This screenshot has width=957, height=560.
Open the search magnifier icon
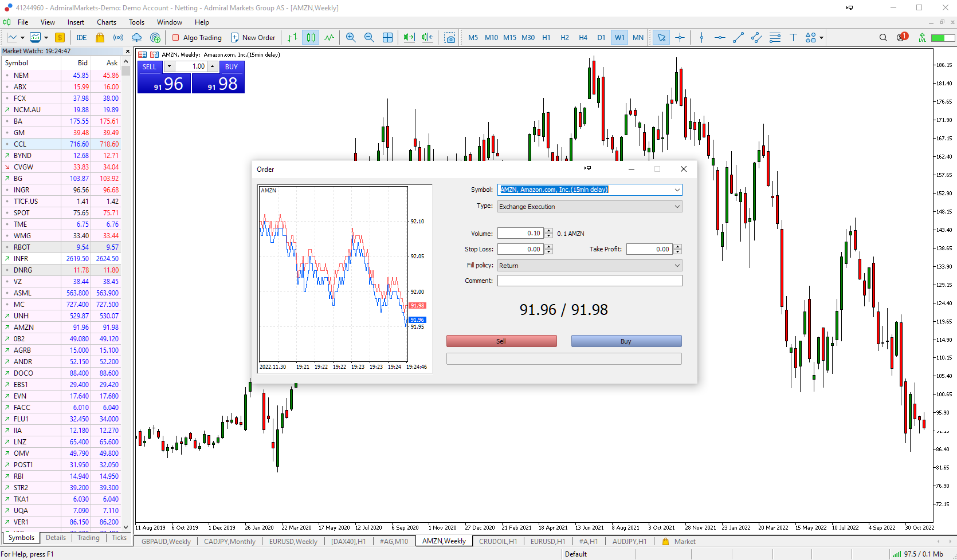(x=883, y=38)
